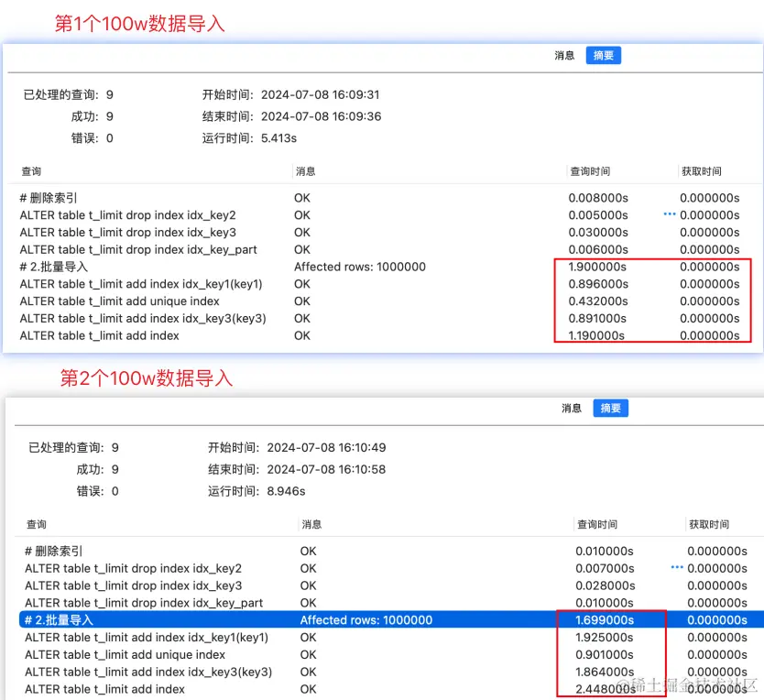Click the query time '0.901000s'

pyautogui.click(x=605, y=655)
